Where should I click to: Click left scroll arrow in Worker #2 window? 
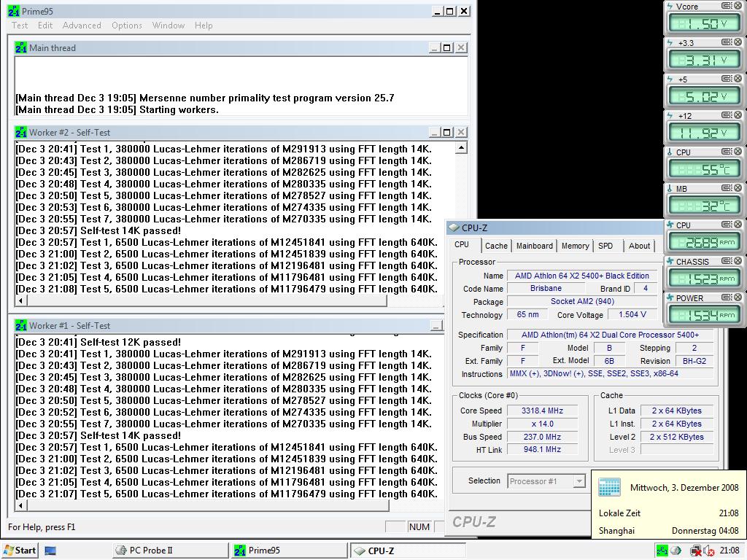pyautogui.click(x=20, y=301)
